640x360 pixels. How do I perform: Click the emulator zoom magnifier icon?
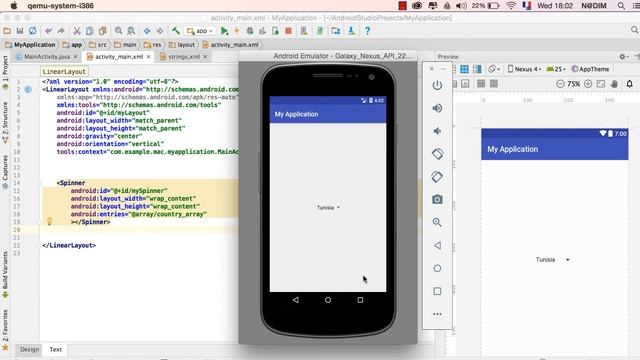coord(437,222)
